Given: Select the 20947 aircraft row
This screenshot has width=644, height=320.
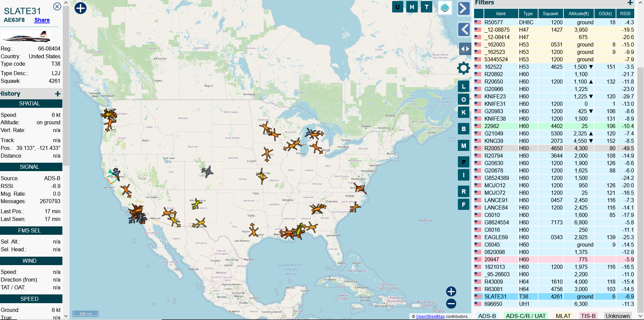Looking at the screenshot, I should coord(554,259).
